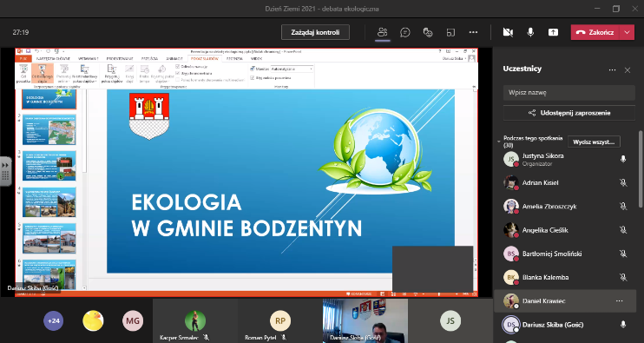Open the meeting chat icon
Image resolution: width=644 pixels, height=343 pixels.
(405, 32)
